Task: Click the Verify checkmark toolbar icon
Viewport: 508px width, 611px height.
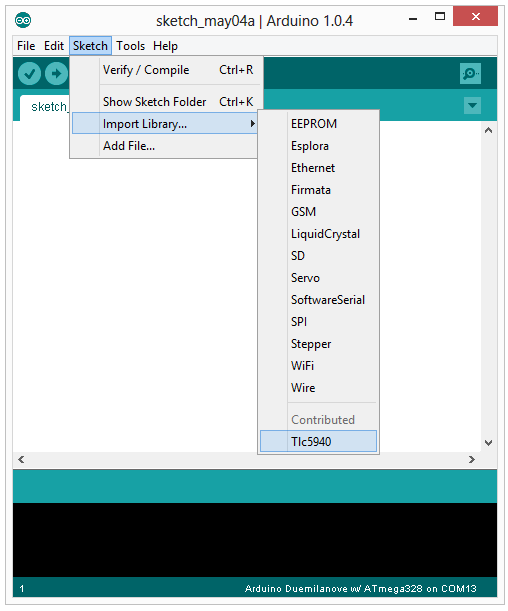Action: (x=29, y=74)
